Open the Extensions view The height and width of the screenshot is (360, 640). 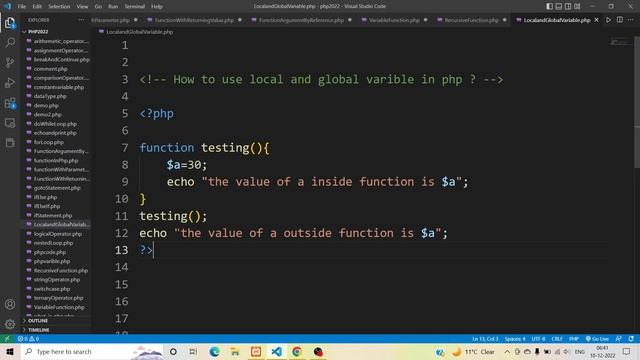point(10,103)
